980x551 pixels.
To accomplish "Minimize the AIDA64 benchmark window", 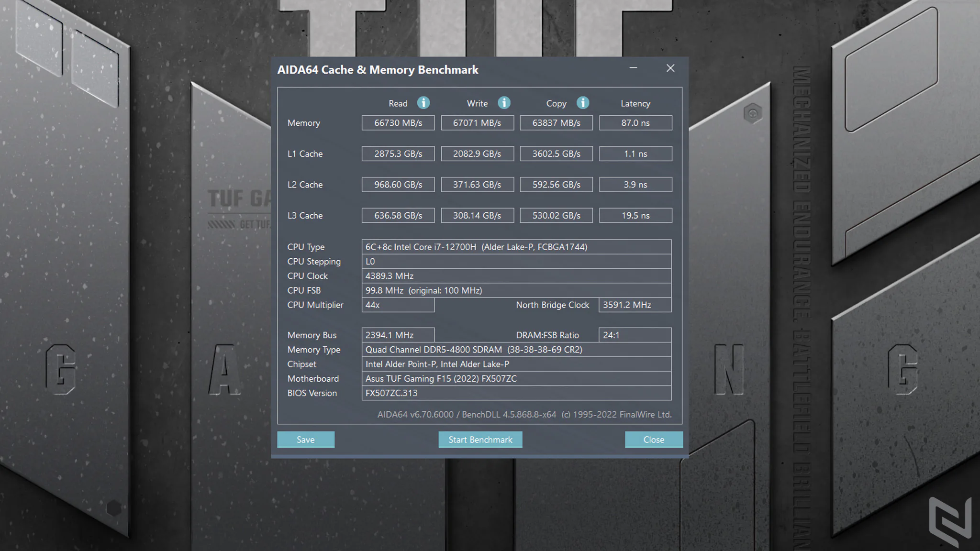I will 633,68.
